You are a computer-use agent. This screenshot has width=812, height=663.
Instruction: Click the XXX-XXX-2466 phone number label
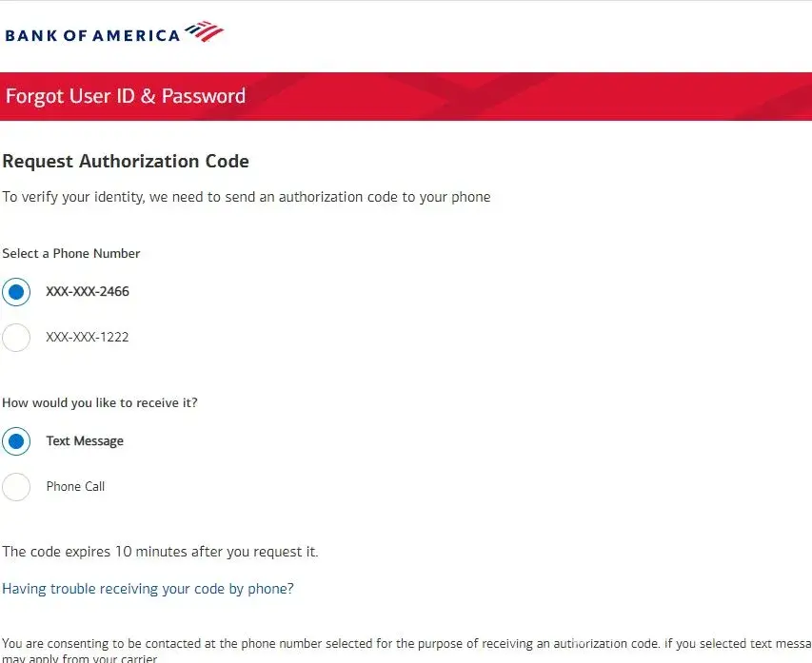(88, 292)
